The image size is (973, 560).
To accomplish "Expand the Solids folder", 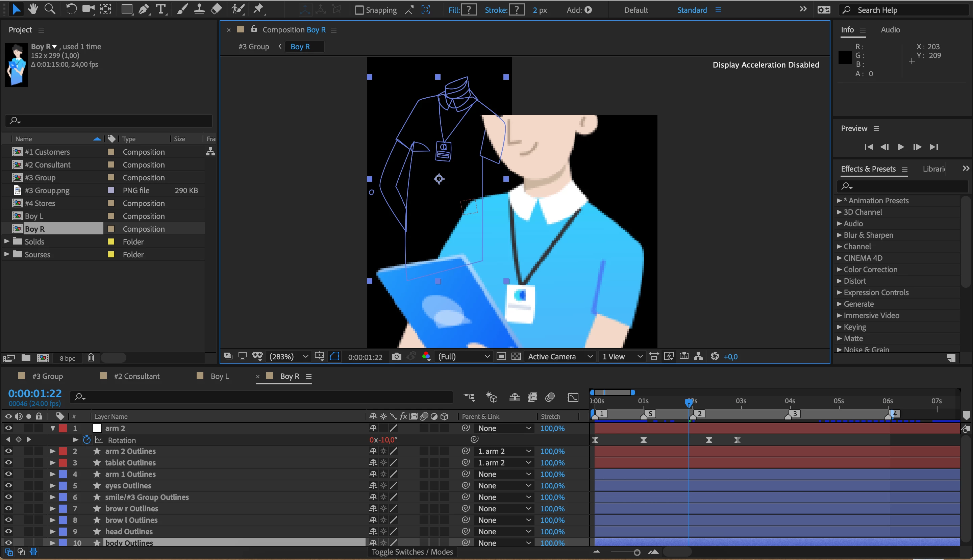I will (6, 241).
